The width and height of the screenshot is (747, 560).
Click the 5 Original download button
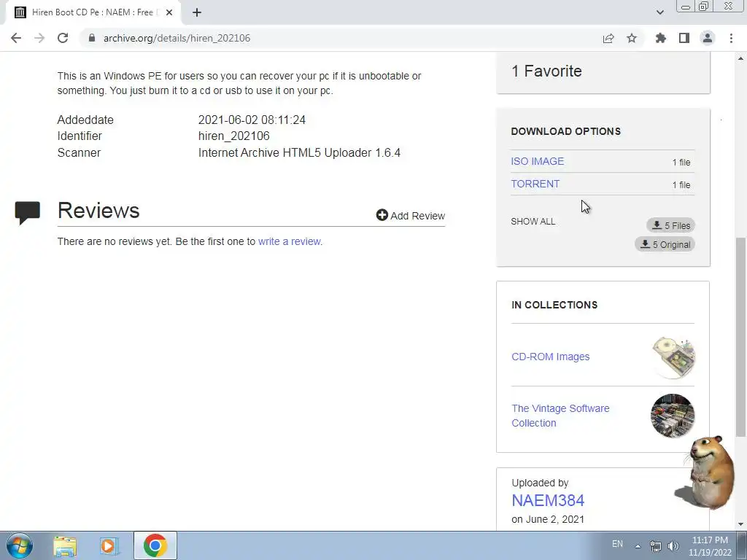pos(665,244)
